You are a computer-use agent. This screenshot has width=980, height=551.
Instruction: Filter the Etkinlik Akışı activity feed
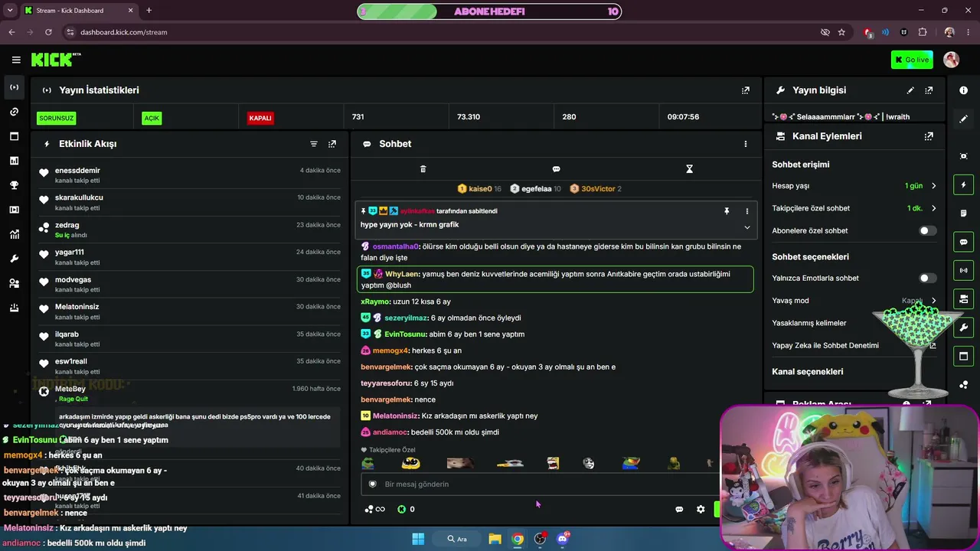click(313, 144)
